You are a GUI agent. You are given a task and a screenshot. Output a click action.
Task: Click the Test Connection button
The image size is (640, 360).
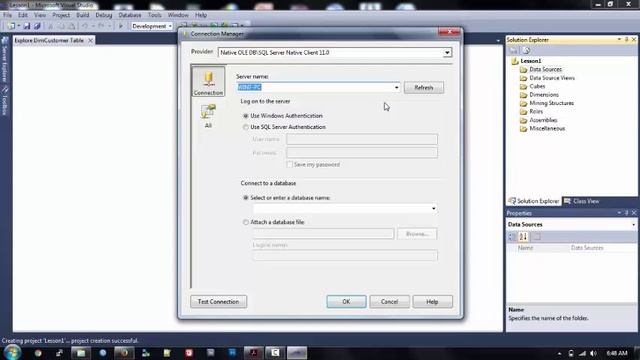tap(218, 302)
